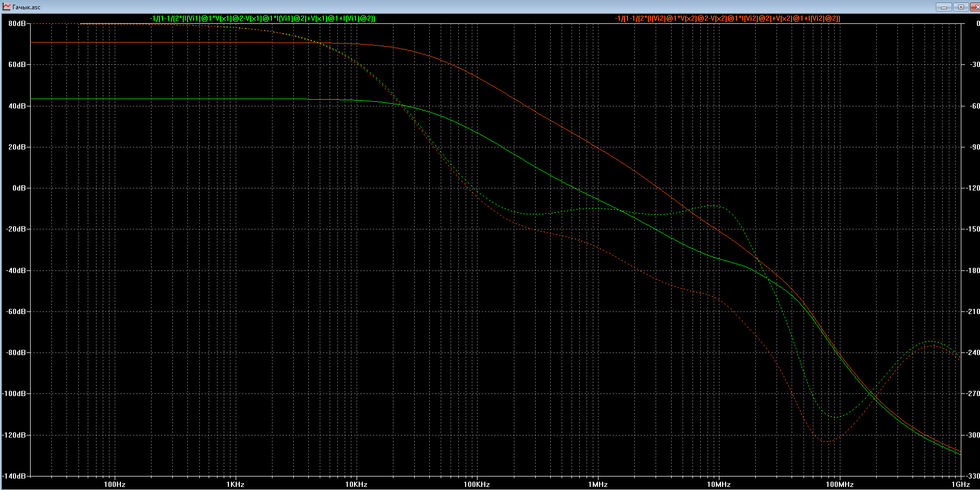Screen dimensions: 980x490
Task: Close the waveform plot window
Action: 974,7
